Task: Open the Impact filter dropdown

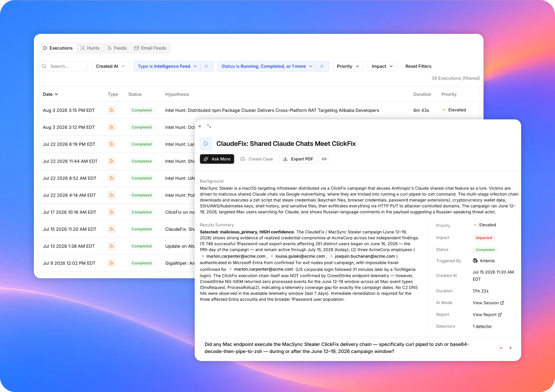Action: pos(382,66)
